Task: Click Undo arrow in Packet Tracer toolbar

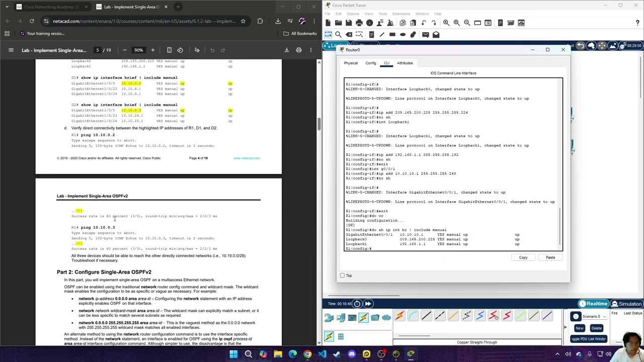Action: coord(424,23)
